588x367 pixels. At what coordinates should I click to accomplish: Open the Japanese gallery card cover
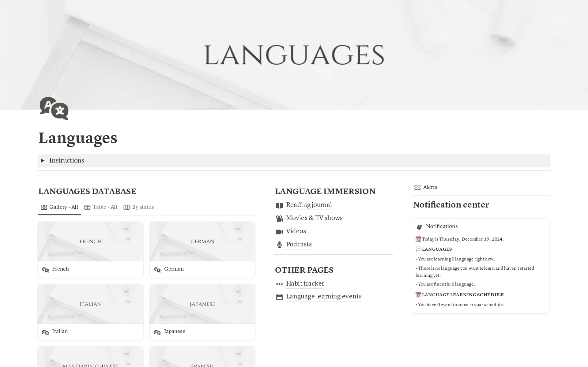(202, 304)
